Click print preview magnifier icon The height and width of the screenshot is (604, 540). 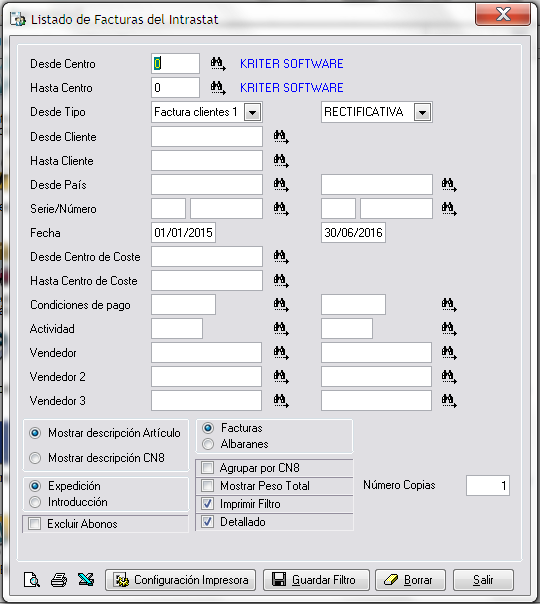pos(32,580)
